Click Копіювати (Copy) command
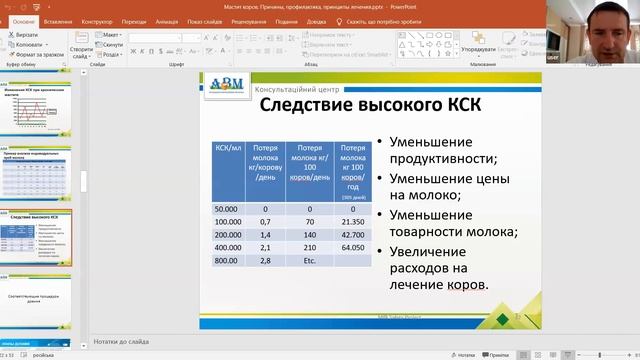 click(x=25, y=44)
